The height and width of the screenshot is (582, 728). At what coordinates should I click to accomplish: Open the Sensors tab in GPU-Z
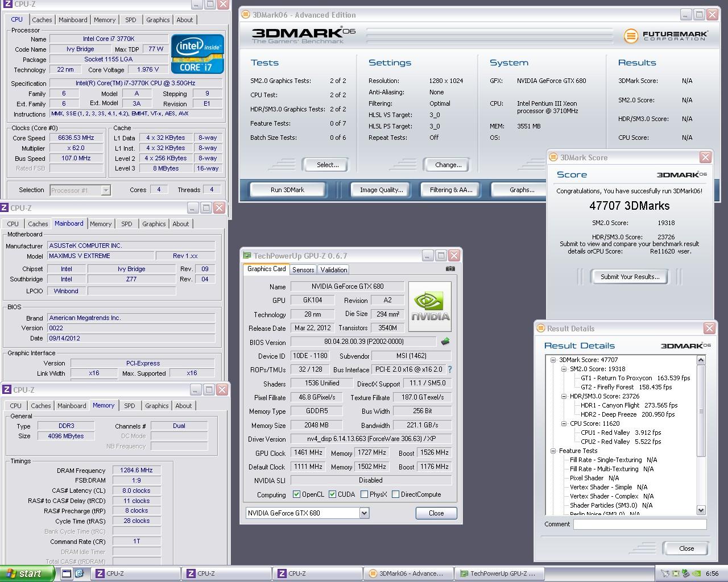303,270
